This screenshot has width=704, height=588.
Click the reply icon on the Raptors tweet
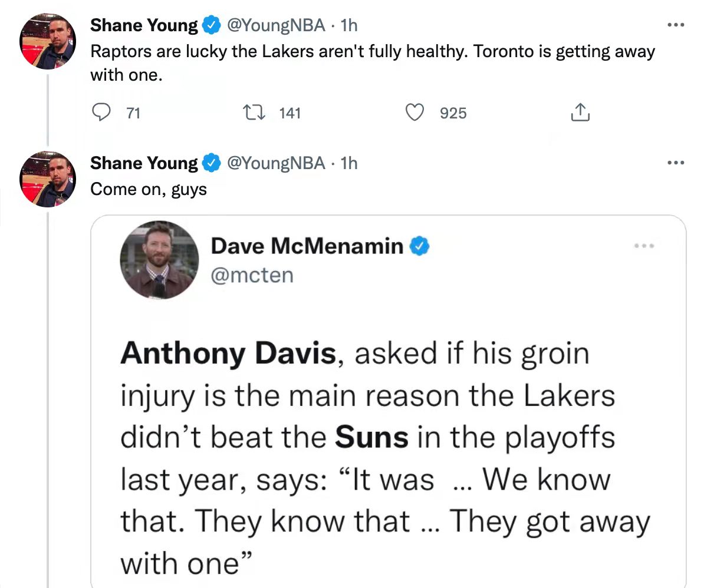(x=101, y=112)
